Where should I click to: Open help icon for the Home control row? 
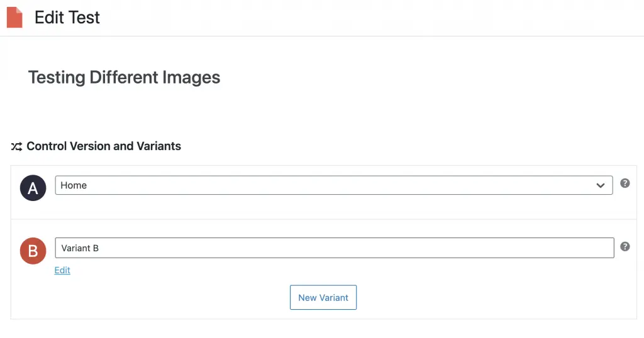pyautogui.click(x=625, y=183)
